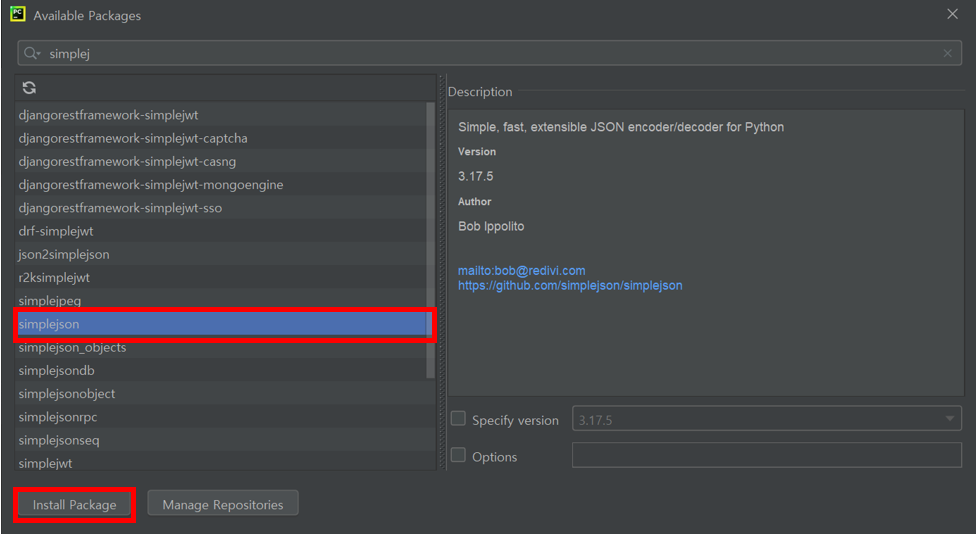Close the Available Packages dialog
Screen dimensions: 976x534
click(x=952, y=14)
